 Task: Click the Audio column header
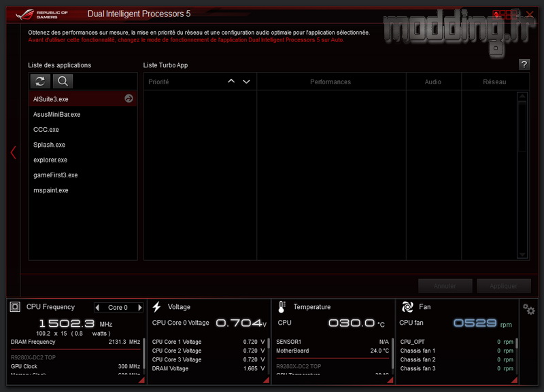point(433,82)
